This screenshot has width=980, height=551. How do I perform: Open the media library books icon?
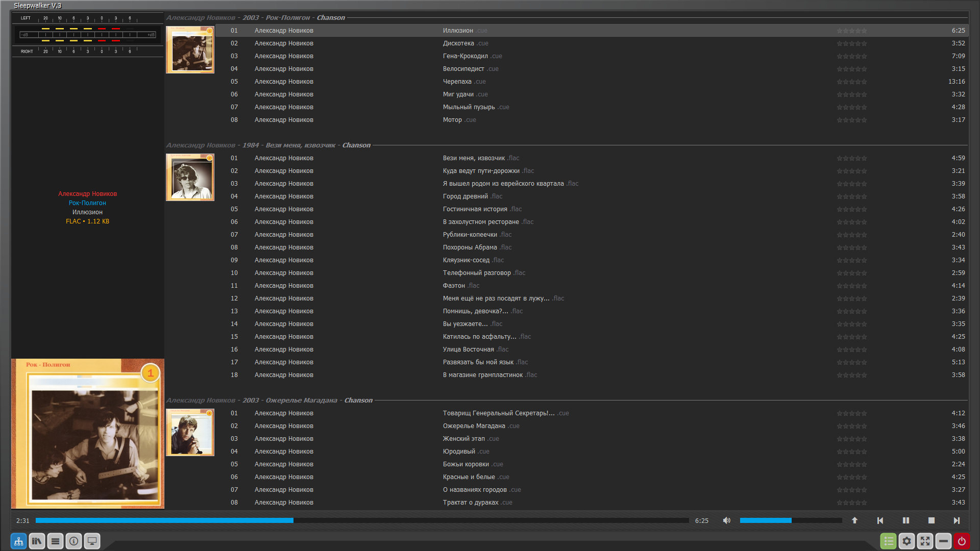pyautogui.click(x=37, y=541)
